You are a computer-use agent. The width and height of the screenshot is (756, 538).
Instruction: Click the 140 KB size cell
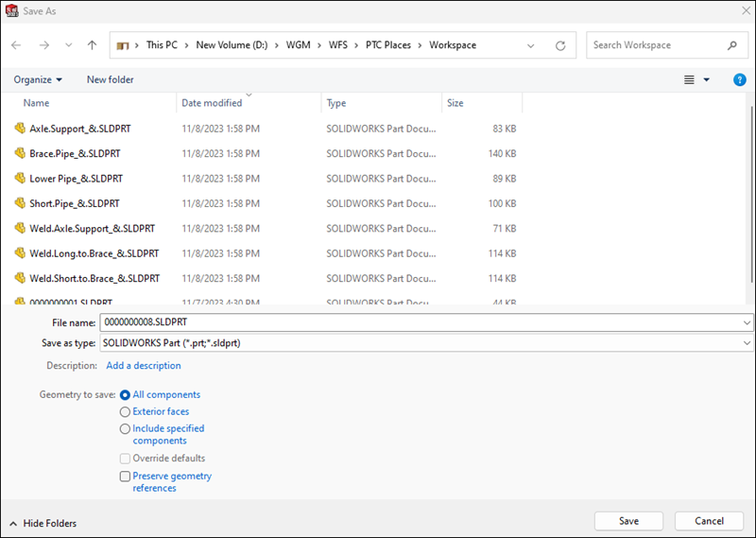(x=502, y=154)
